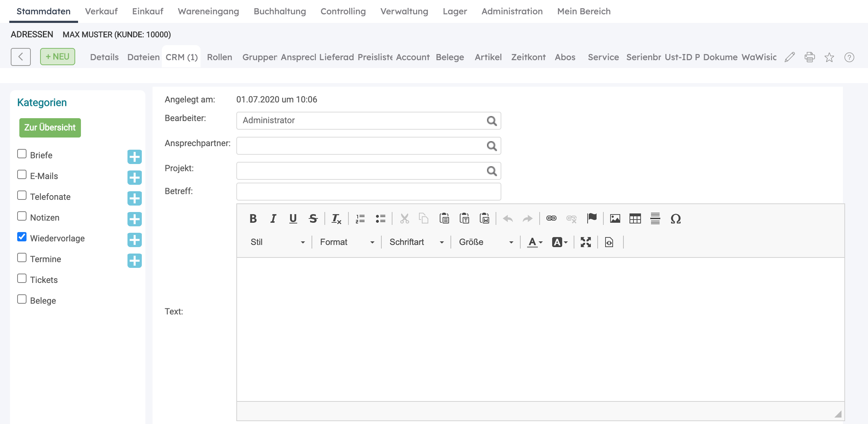Switch to the Buchhaltung menu
The width and height of the screenshot is (868, 424).
(280, 11)
